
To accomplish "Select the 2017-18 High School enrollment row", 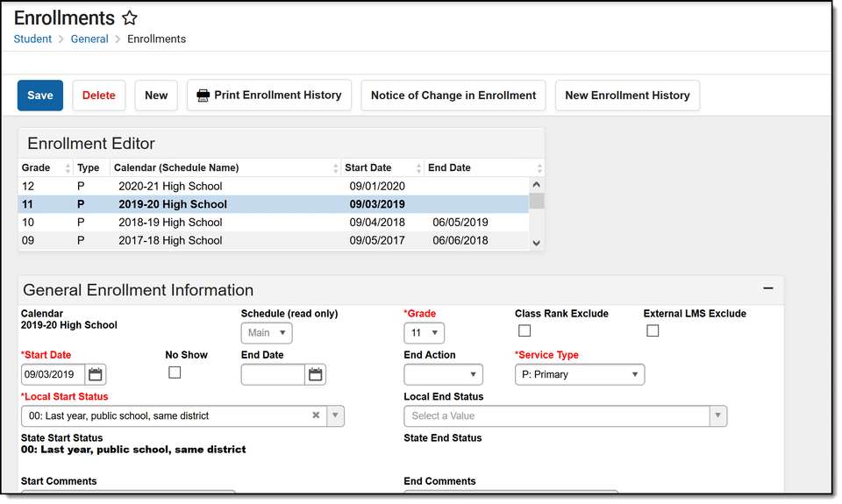I will (x=274, y=240).
